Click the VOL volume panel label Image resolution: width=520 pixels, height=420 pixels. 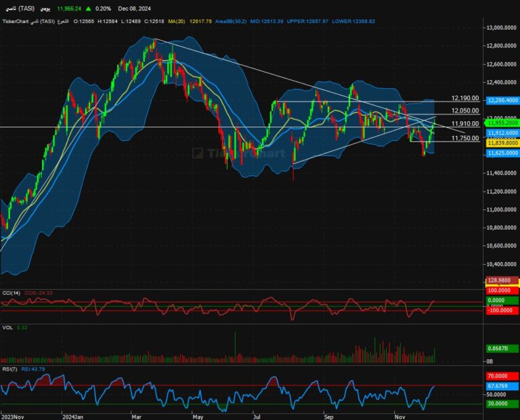(6, 327)
